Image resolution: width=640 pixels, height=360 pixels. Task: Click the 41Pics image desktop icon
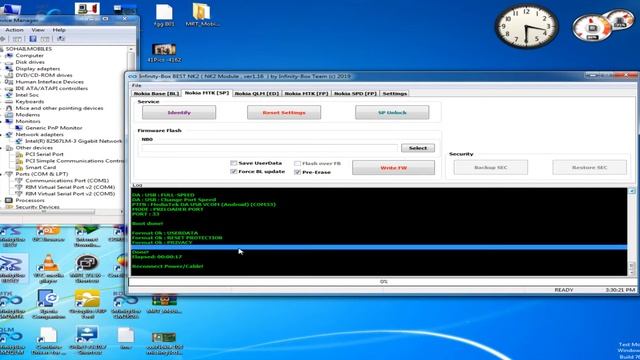point(164,53)
